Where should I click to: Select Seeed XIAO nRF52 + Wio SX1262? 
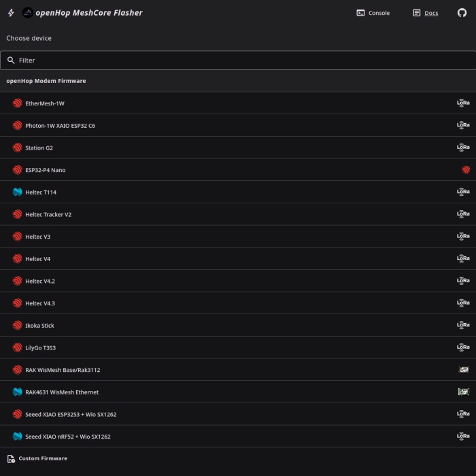click(238, 436)
